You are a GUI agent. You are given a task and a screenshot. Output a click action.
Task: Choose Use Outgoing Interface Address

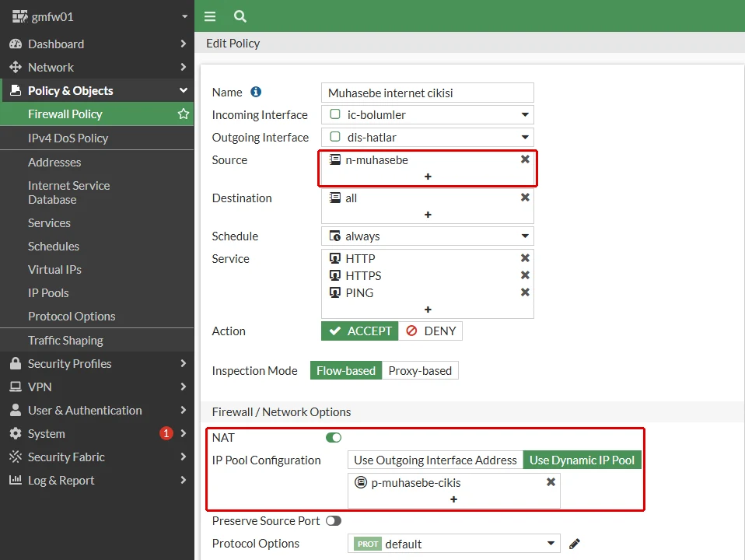coord(435,460)
